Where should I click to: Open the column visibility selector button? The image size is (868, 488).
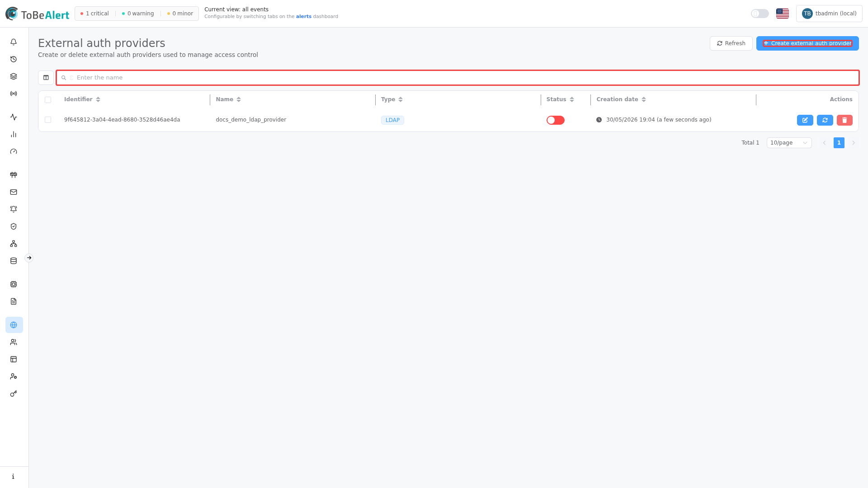pos(46,78)
